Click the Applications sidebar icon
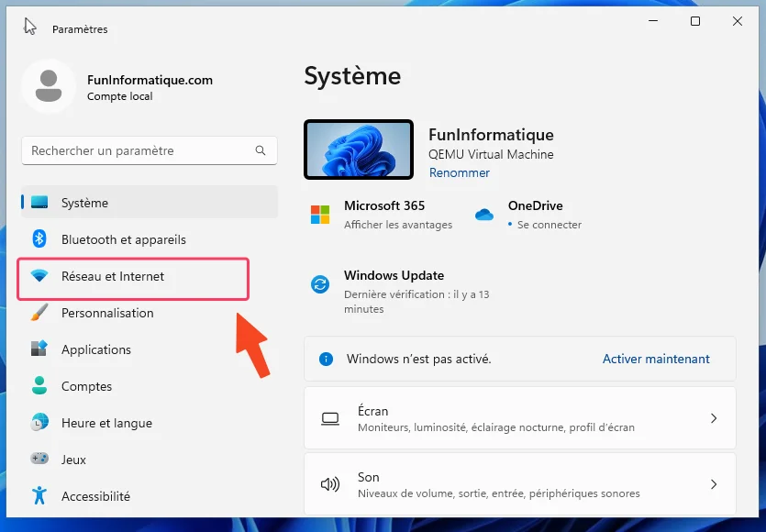 [x=39, y=349]
